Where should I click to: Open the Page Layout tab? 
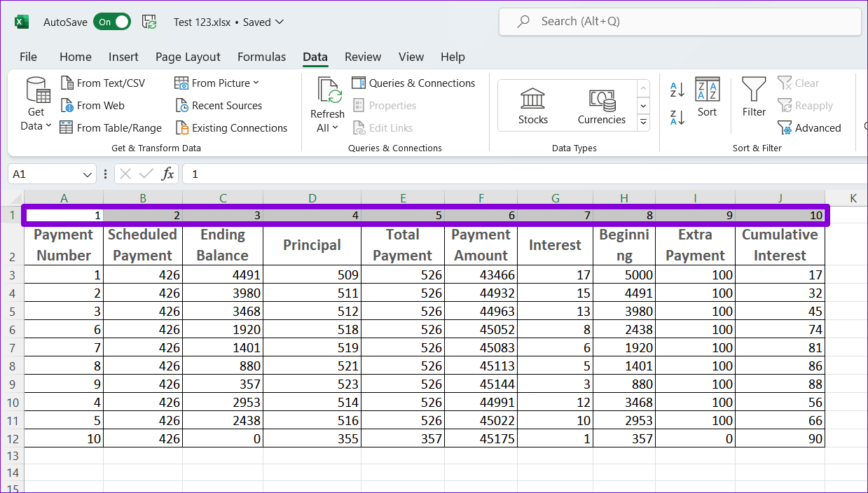[x=188, y=57]
